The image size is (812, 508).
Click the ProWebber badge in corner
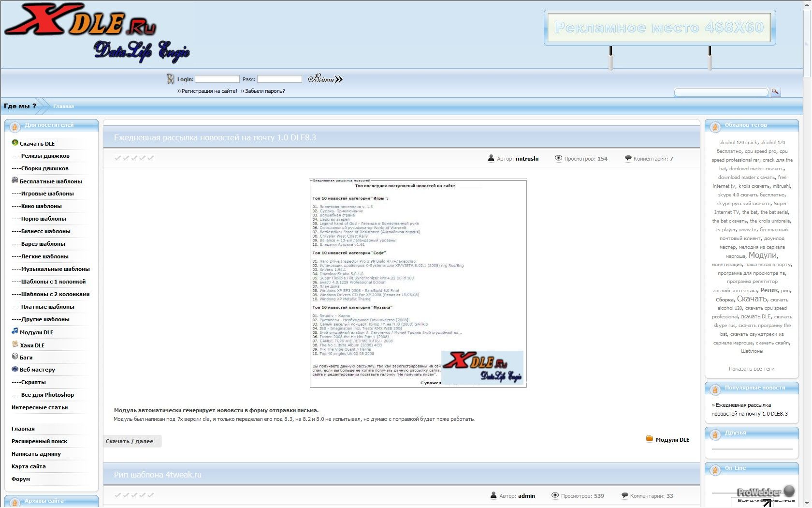tap(766, 495)
